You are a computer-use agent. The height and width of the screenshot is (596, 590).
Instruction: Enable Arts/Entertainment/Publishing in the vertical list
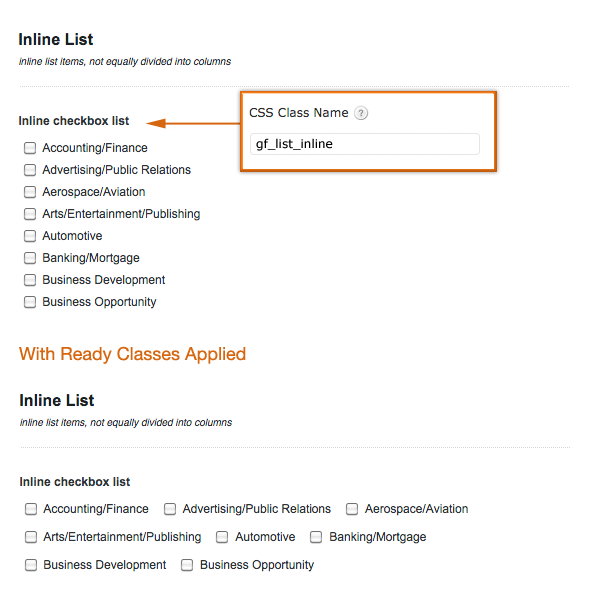coord(30,214)
